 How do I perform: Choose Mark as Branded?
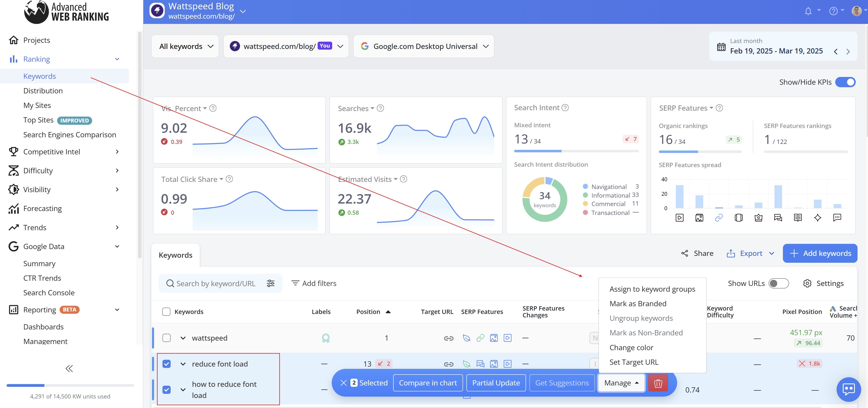(638, 303)
